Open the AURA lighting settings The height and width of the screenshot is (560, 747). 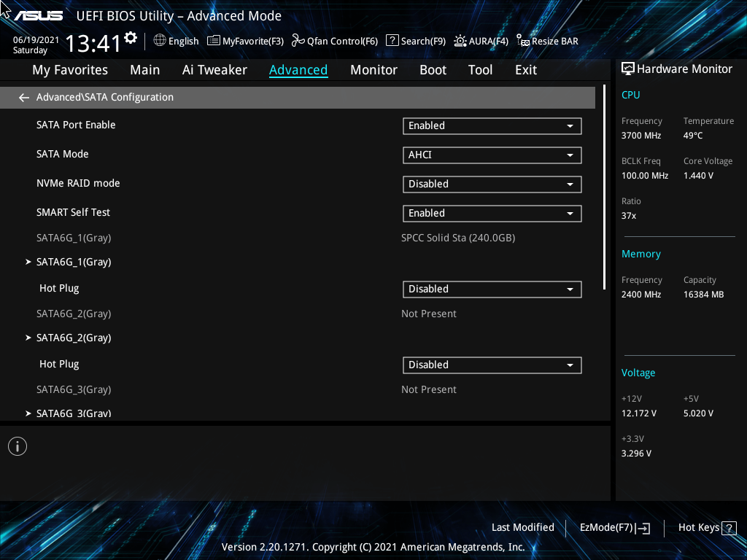click(481, 41)
